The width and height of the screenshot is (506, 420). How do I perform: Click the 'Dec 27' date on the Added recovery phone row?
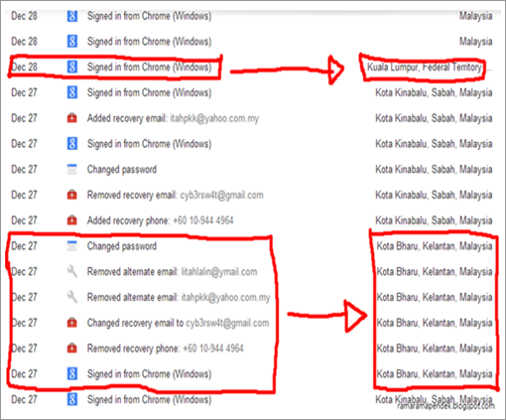(x=24, y=220)
